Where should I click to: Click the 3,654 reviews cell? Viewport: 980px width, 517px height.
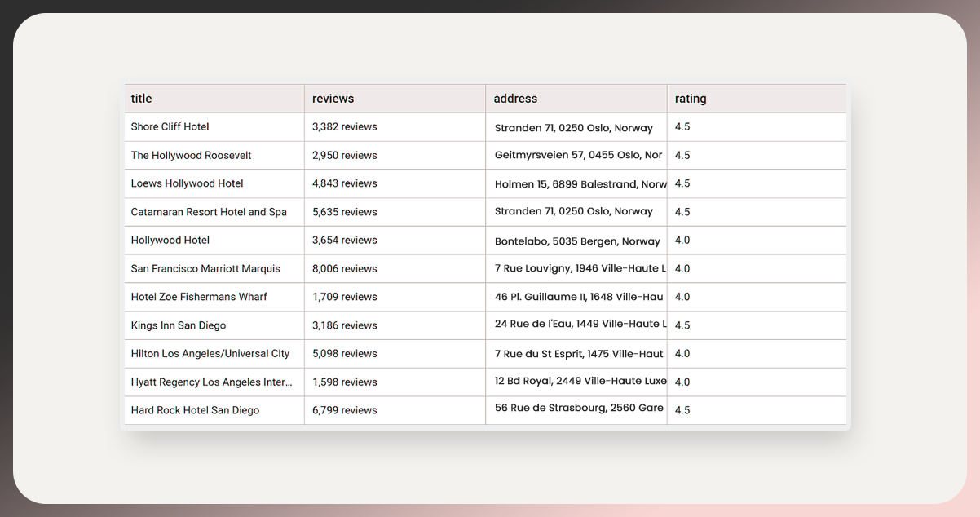click(x=344, y=241)
